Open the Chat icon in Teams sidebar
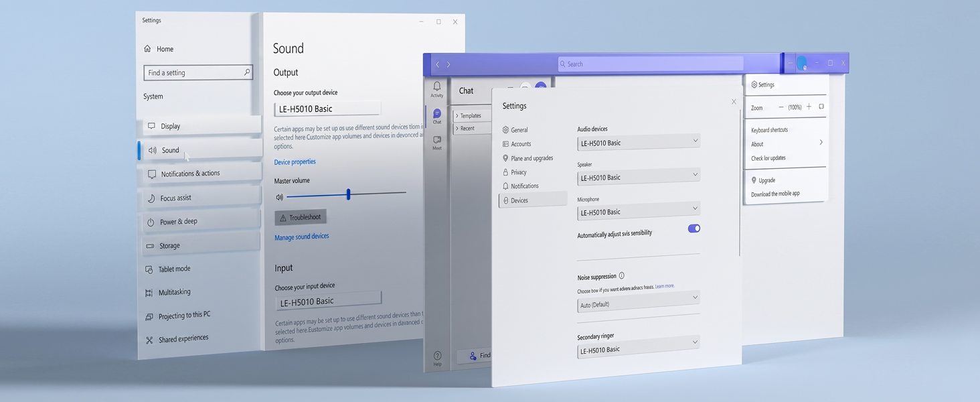980x402 pixels. coord(436,117)
